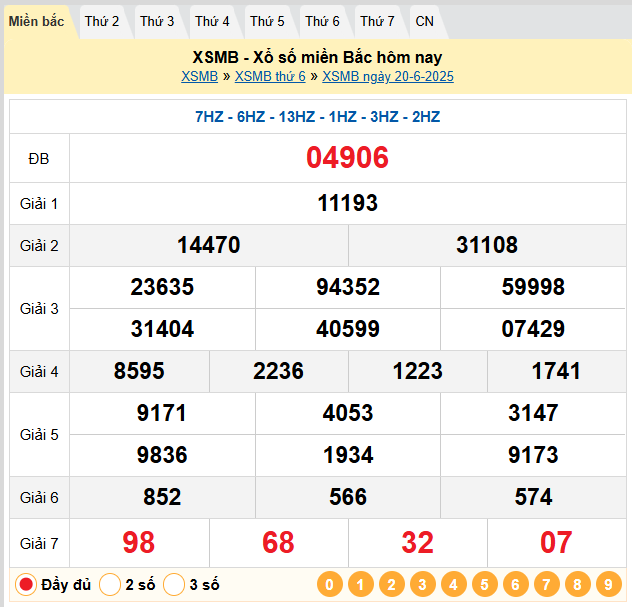Viewport: 632px width, 607px height.
Task: Select the Thứ 6 tab
Action: pyautogui.click(x=322, y=21)
